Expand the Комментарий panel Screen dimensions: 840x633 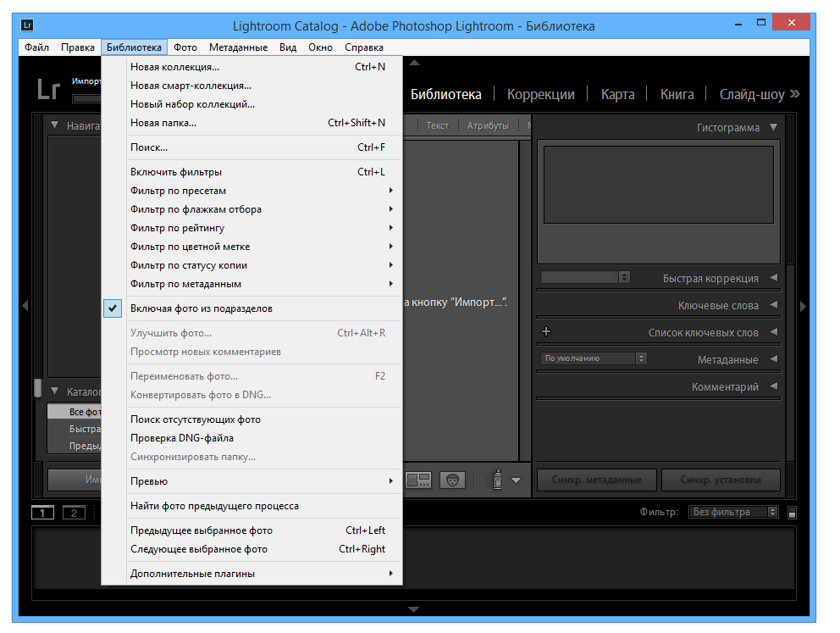point(774,386)
